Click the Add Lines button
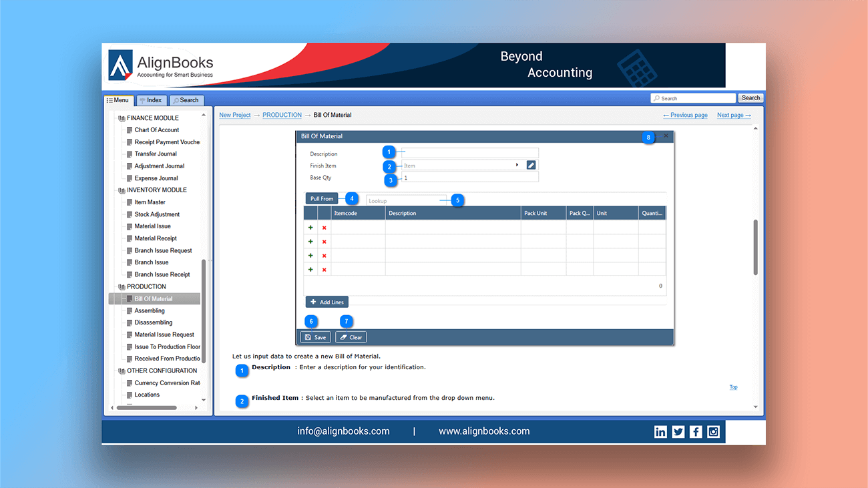Image resolution: width=868 pixels, height=488 pixels. click(327, 301)
